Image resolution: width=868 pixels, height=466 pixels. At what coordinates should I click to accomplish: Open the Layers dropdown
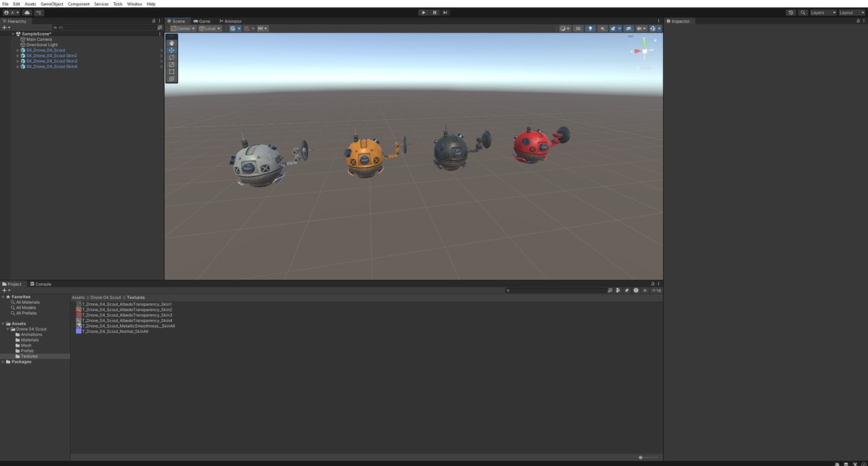[822, 12]
